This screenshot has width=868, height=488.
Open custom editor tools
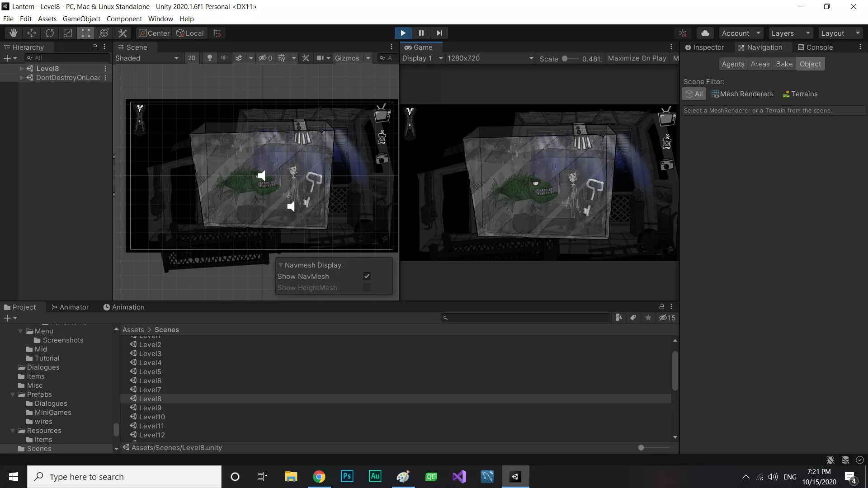[x=123, y=33]
